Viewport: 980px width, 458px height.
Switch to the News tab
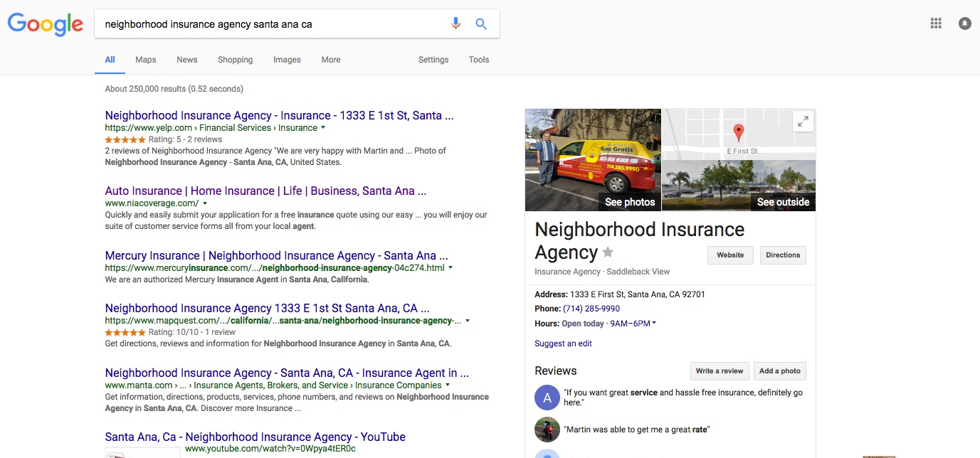(187, 60)
